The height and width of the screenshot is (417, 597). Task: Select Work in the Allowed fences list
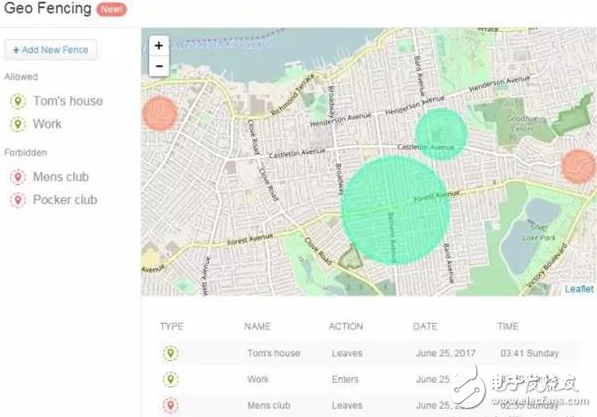tap(47, 124)
